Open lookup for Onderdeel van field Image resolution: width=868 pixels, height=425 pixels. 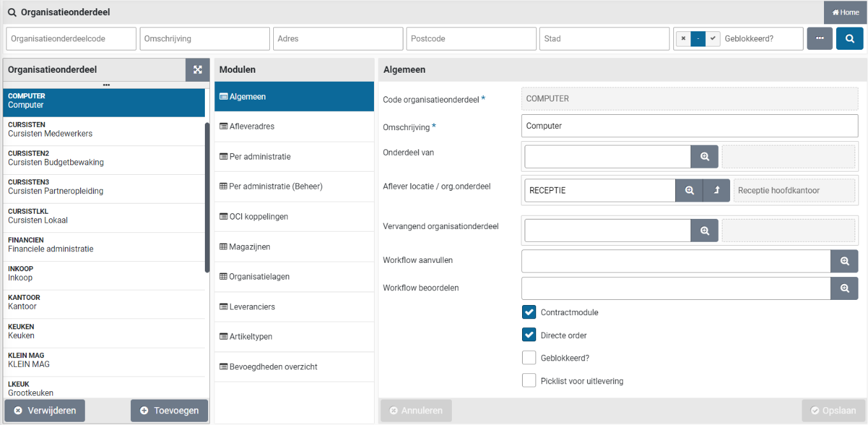(705, 156)
